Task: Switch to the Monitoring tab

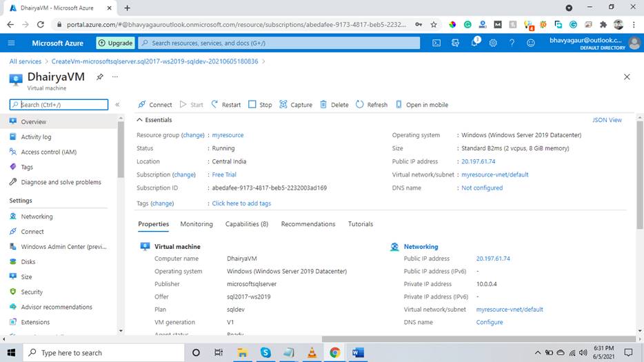Action: tap(197, 224)
